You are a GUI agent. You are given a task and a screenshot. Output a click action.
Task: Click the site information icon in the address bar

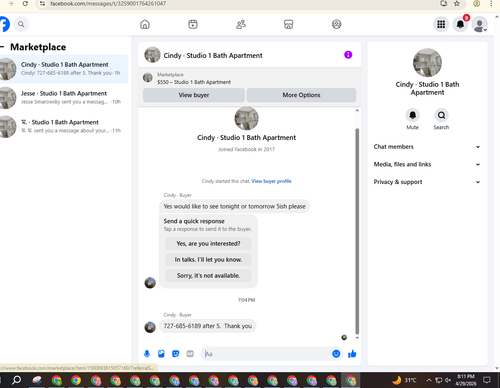42,4
